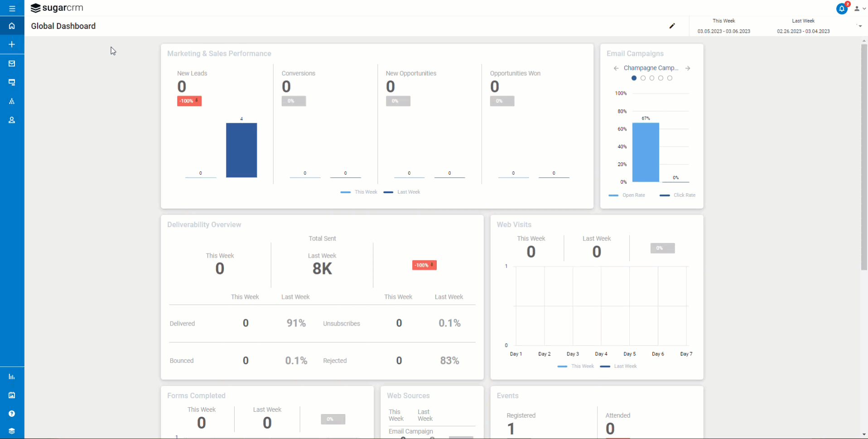Screen dimensions: 868x439
Task: Expand the date range dropdown arrow
Action: (860, 26)
